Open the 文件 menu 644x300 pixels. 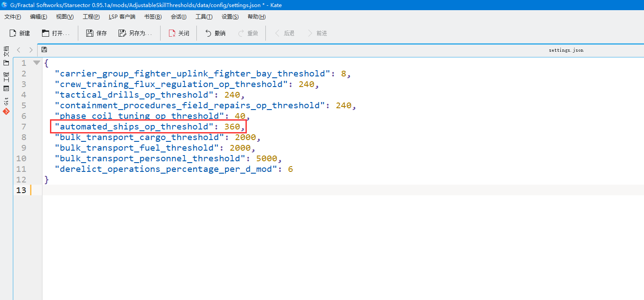(12, 16)
